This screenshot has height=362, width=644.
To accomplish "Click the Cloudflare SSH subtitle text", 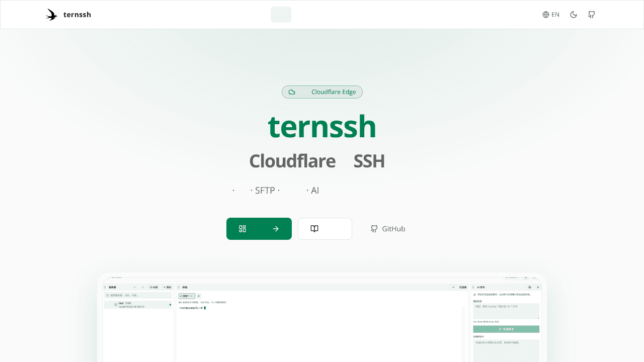I will point(317,161).
